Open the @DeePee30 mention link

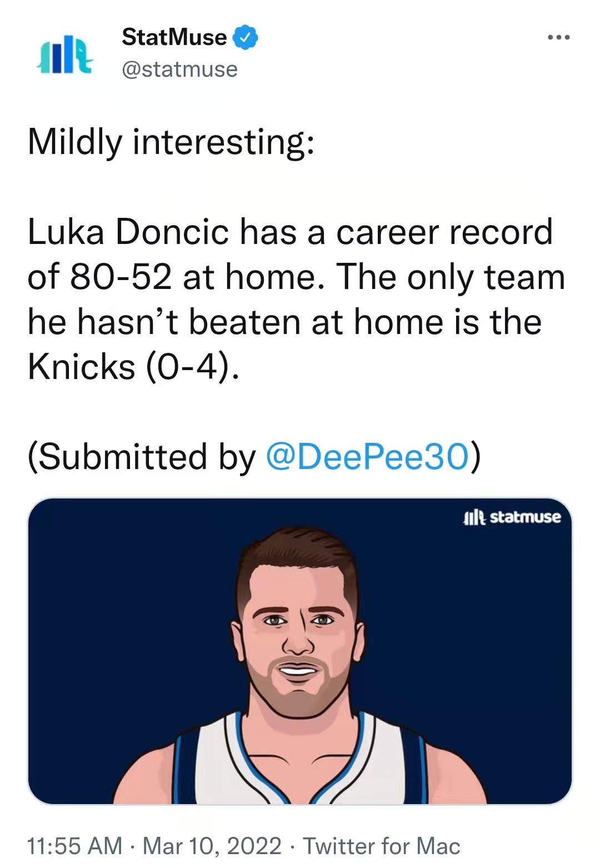pyautogui.click(x=368, y=456)
